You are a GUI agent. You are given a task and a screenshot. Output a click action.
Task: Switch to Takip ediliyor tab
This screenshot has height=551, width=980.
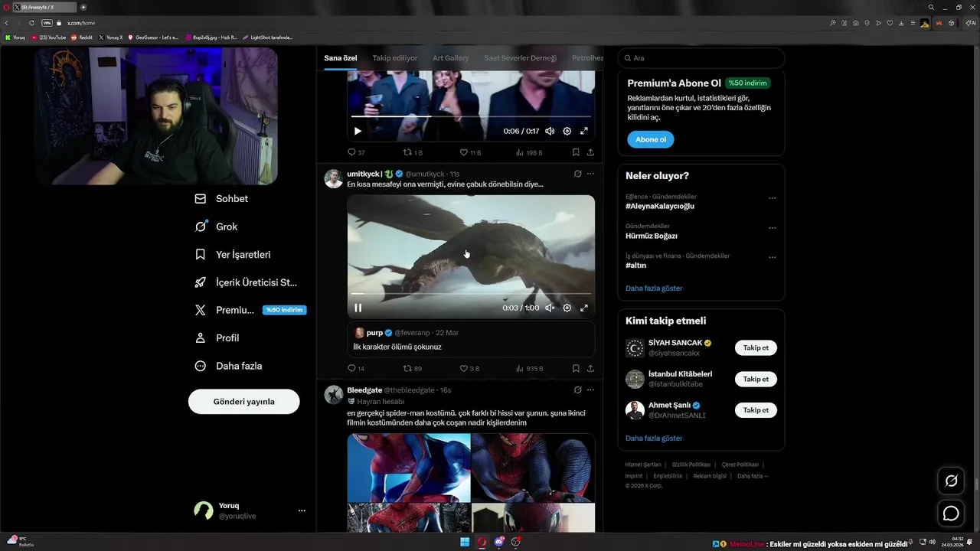[395, 58]
